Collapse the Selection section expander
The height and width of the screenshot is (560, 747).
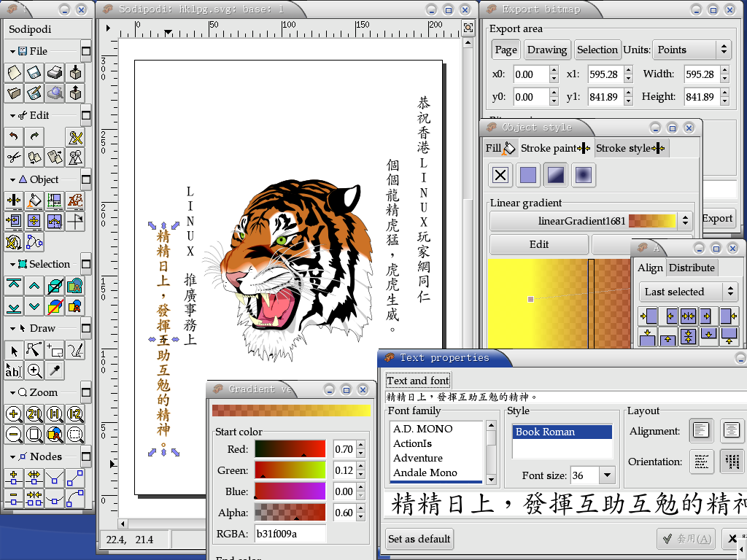coord(13,264)
